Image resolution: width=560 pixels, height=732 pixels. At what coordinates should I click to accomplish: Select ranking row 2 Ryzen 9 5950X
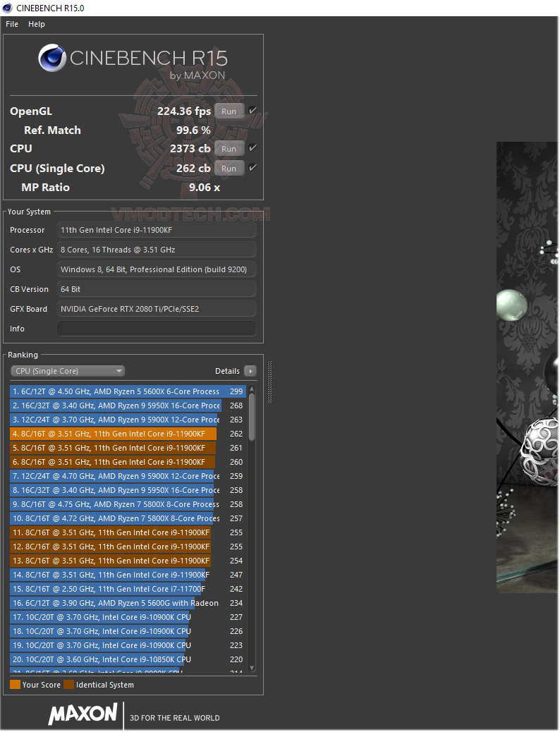128,405
